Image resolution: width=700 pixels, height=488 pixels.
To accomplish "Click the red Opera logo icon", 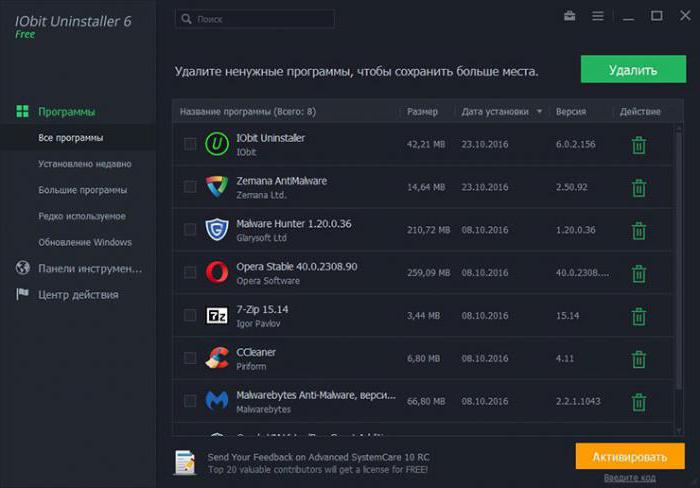I will click(217, 272).
